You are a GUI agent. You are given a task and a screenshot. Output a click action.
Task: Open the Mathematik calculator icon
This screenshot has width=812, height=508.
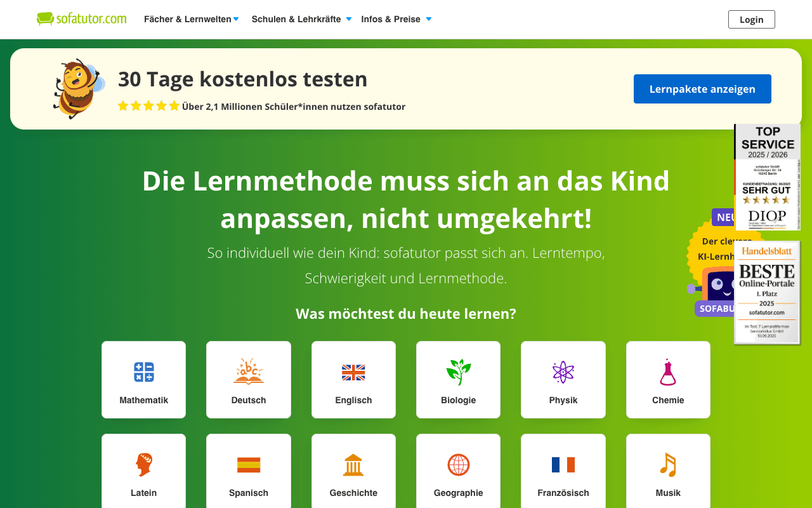coord(144,372)
